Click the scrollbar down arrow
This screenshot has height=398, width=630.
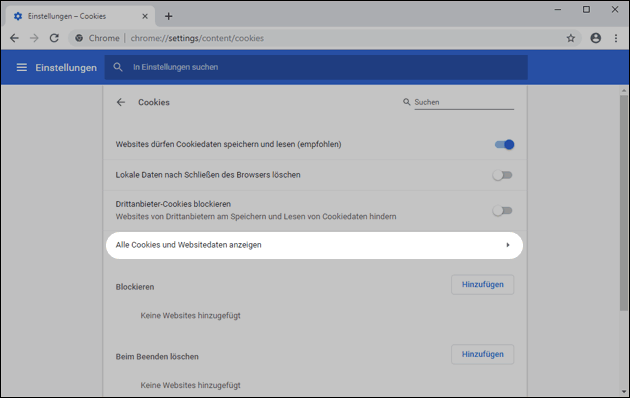[x=624, y=392]
